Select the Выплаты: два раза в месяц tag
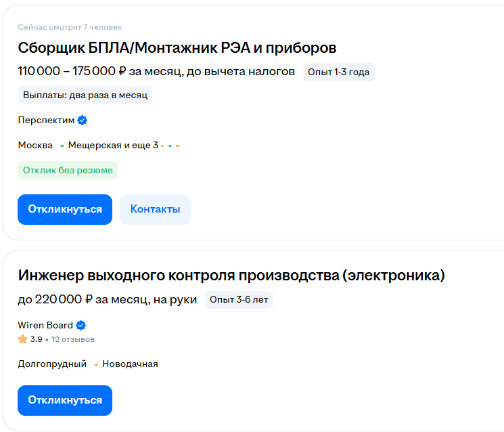 [x=85, y=95]
